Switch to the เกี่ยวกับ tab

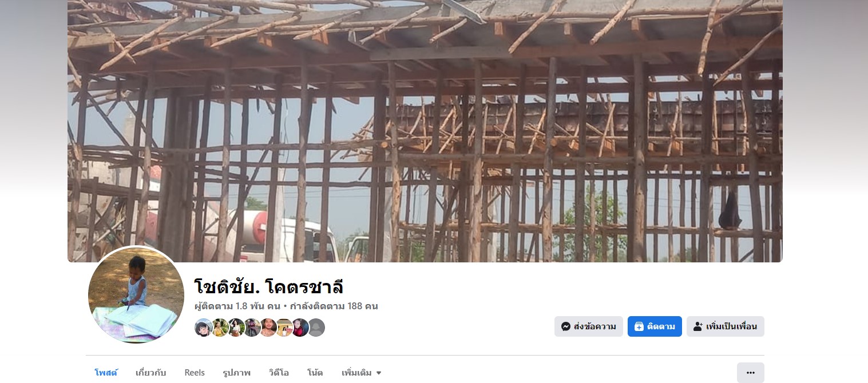pyautogui.click(x=150, y=373)
